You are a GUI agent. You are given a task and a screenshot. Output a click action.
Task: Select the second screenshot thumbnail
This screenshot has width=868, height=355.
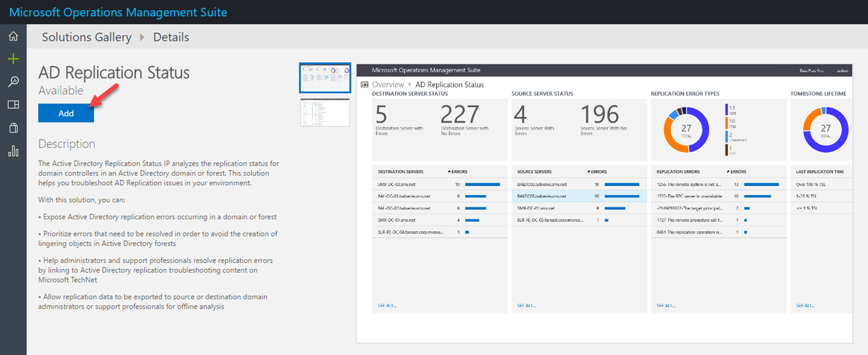tap(325, 112)
